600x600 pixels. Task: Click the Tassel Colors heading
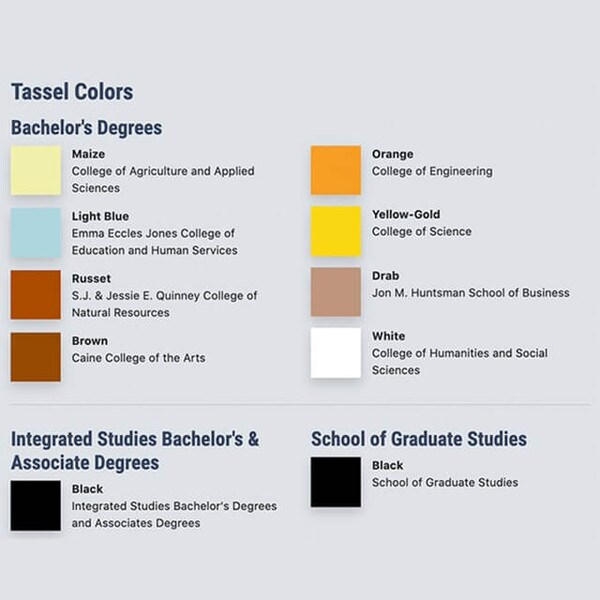pos(72,92)
